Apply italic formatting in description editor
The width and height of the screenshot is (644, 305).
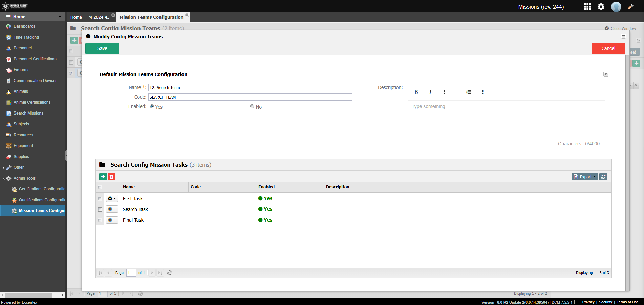click(430, 92)
